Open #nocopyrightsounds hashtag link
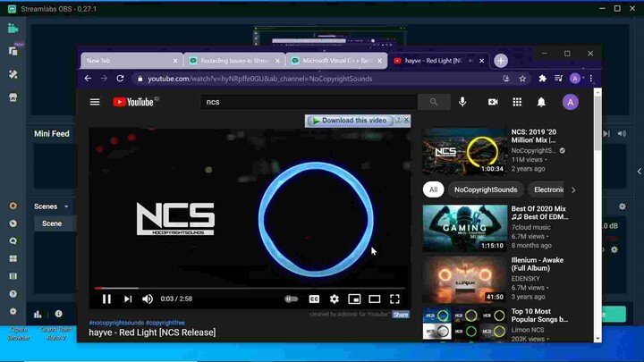The width and height of the screenshot is (644, 362). (116, 323)
